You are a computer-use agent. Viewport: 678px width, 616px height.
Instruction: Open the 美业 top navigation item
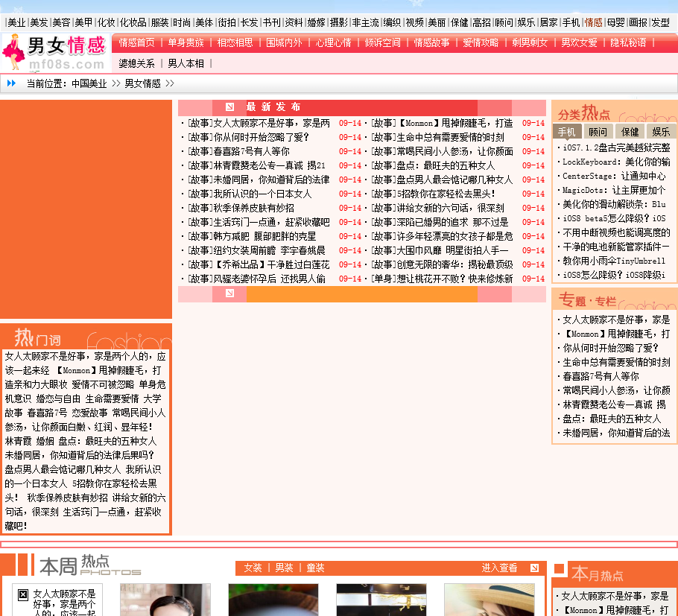click(17, 22)
